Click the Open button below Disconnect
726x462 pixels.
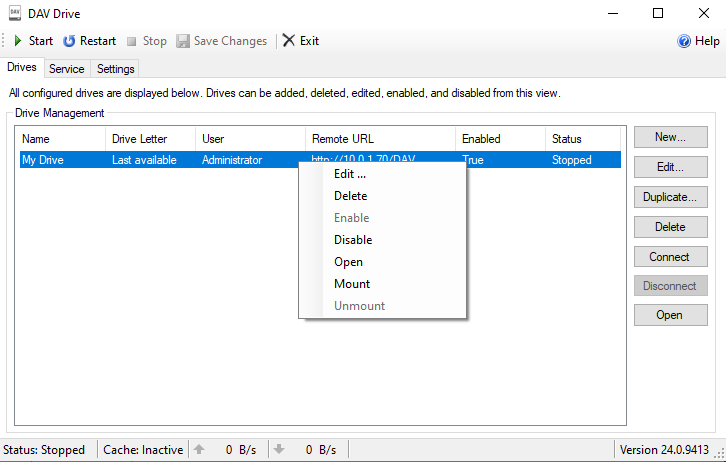(670, 315)
